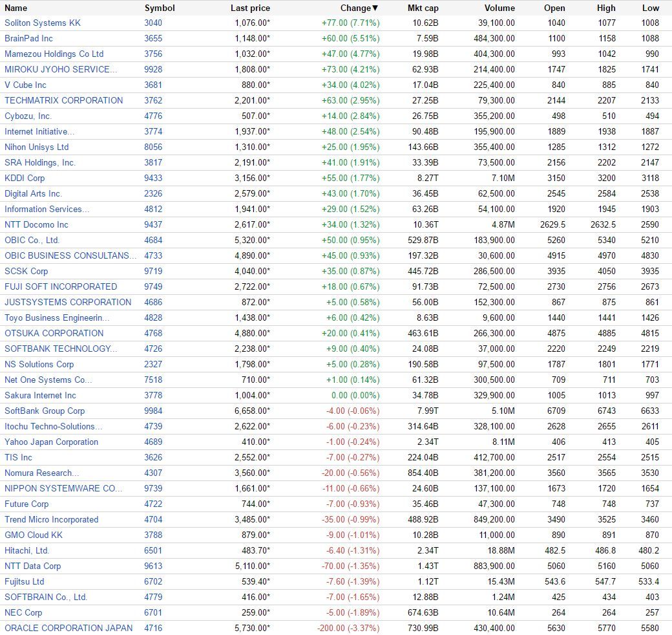
Task: Open Mamezou Holdings Co Ltd link
Action: [x=54, y=54]
